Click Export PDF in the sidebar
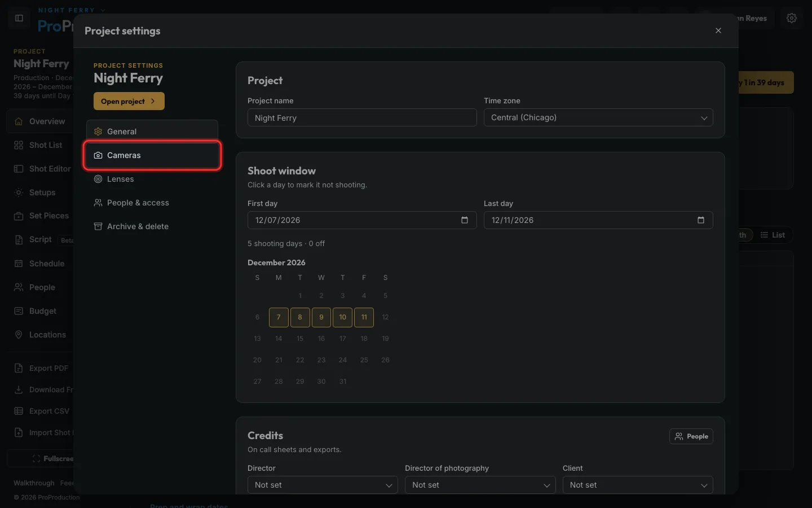The height and width of the screenshot is (508, 812). [41, 368]
